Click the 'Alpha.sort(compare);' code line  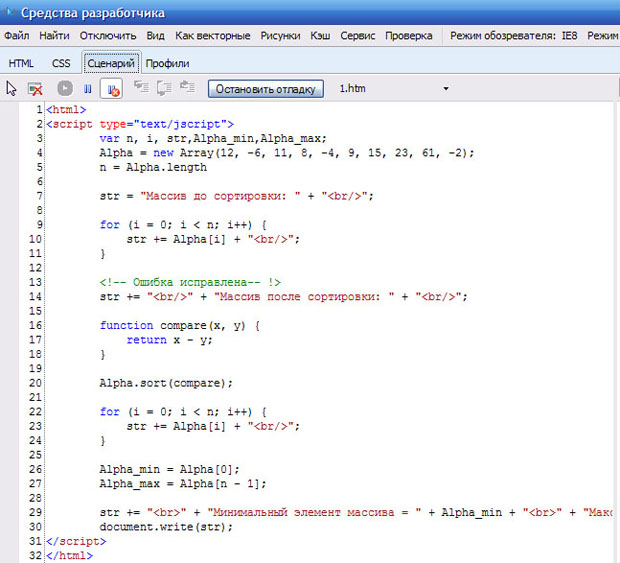[166, 383]
